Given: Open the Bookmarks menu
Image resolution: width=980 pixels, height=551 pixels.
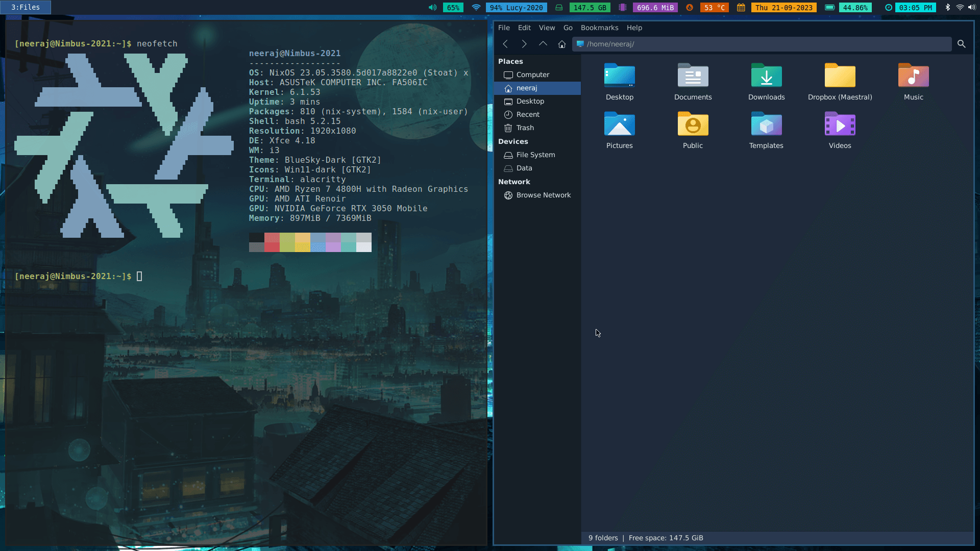Looking at the screenshot, I should click(599, 28).
